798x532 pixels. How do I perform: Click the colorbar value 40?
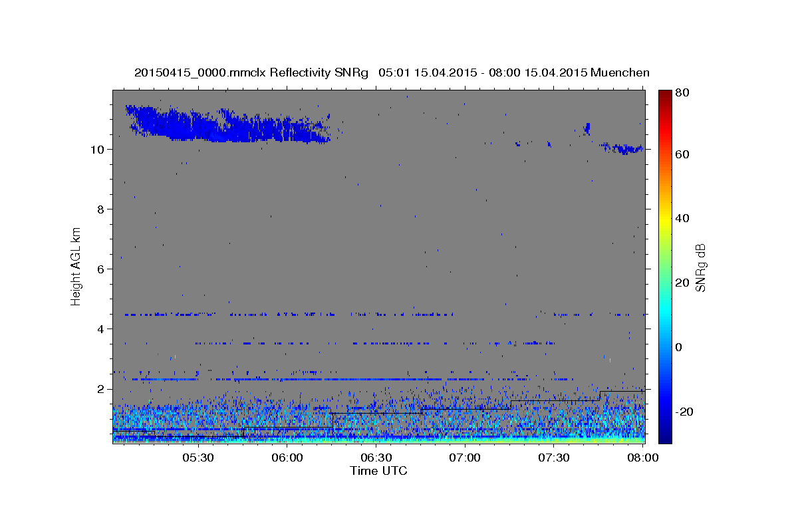[x=683, y=218]
